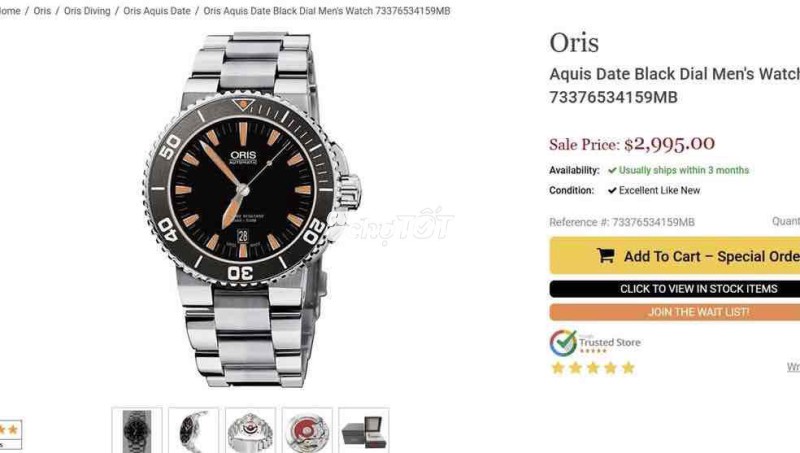The image size is (800, 453).
Task: Click the Oris brand heading
Action: tap(574, 42)
